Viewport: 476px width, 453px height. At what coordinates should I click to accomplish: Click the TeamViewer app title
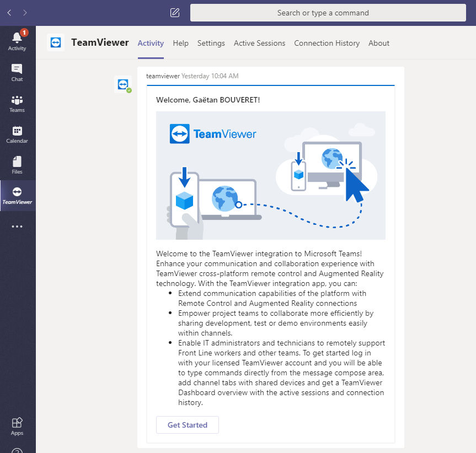tap(100, 42)
